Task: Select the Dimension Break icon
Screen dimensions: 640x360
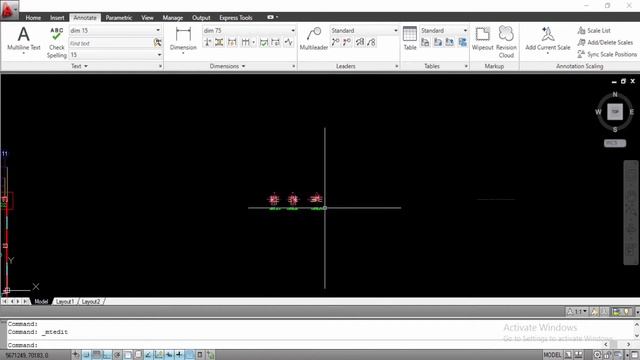Action: [208, 42]
